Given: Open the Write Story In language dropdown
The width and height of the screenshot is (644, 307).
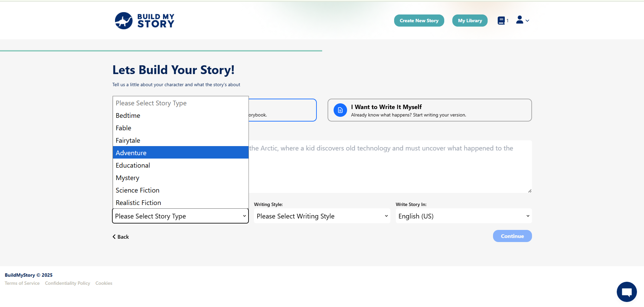Looking at the screenshot, I should (463, 216).
